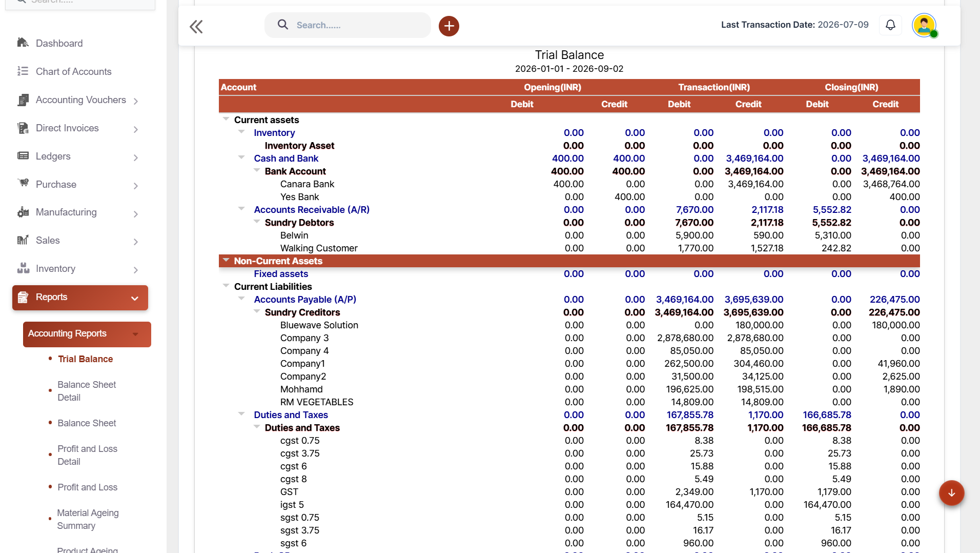Open notifications bell icon
980x553 pixels.
tap(890, 25)
